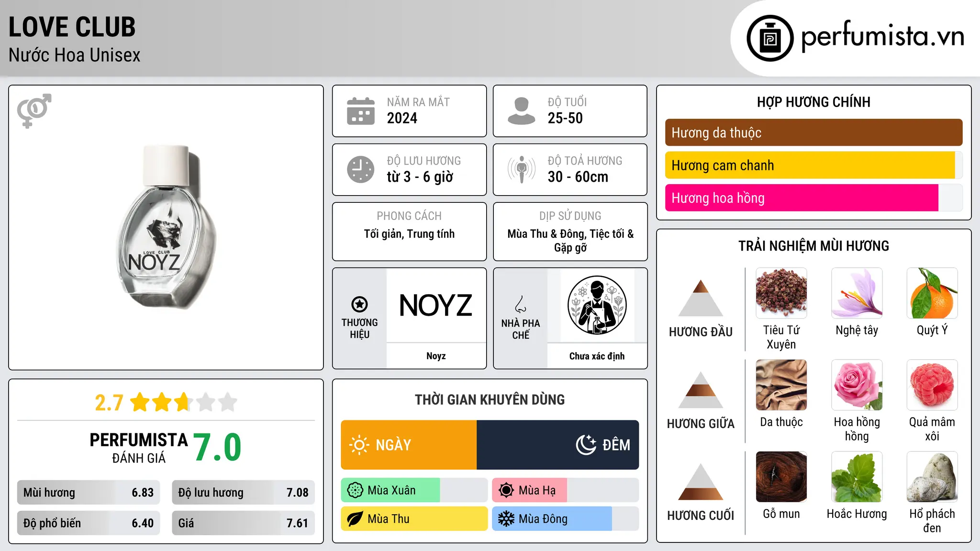Select the Hoắc Hương patchouli image
This screenshot has height=551, width=980.
click(x=857, y=477)
